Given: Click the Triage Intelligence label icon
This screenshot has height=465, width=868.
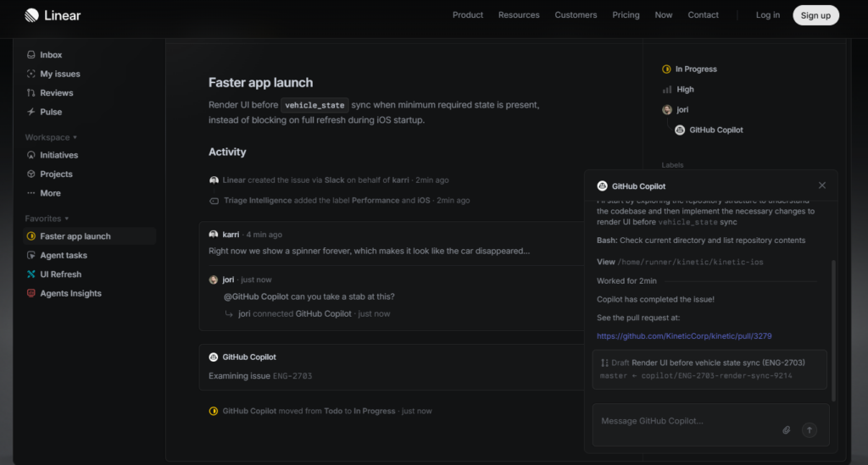Looking at the screenshot, I should coord(214,201).
